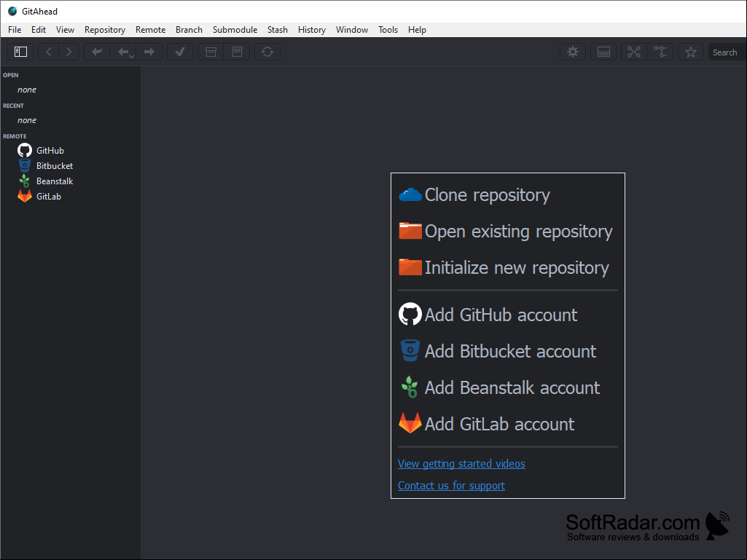Click the branch graph mode icon

click(x=634, y=52)
